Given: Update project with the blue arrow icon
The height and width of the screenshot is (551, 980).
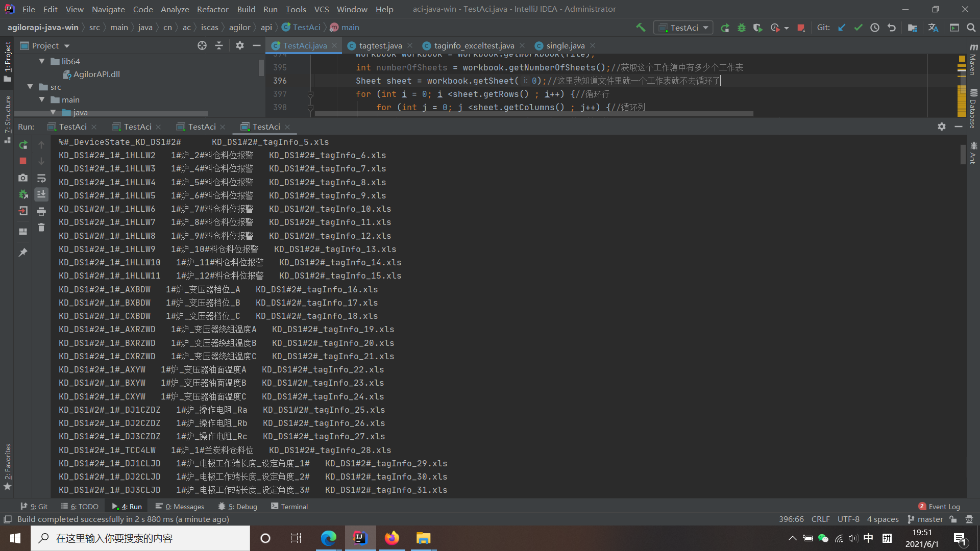Looking at the screenshot, I should click(x=841, y=28).
